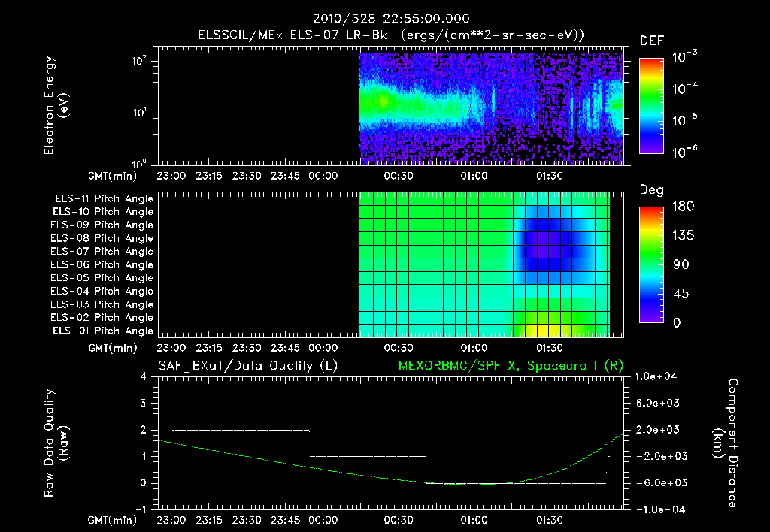This screenshot has width=770, height=532.
Task: Click the 10^1 tick on the energy axis
Action: pyautogui.click(x=139, y=113)
